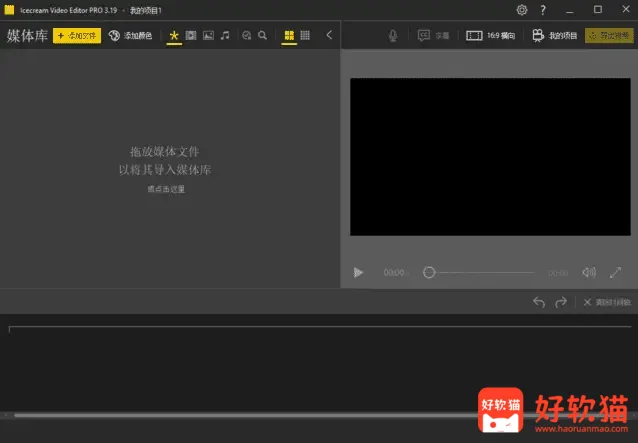638x443 pixels.
Task: Click the current time 00:00 readout
Action: 395,273
